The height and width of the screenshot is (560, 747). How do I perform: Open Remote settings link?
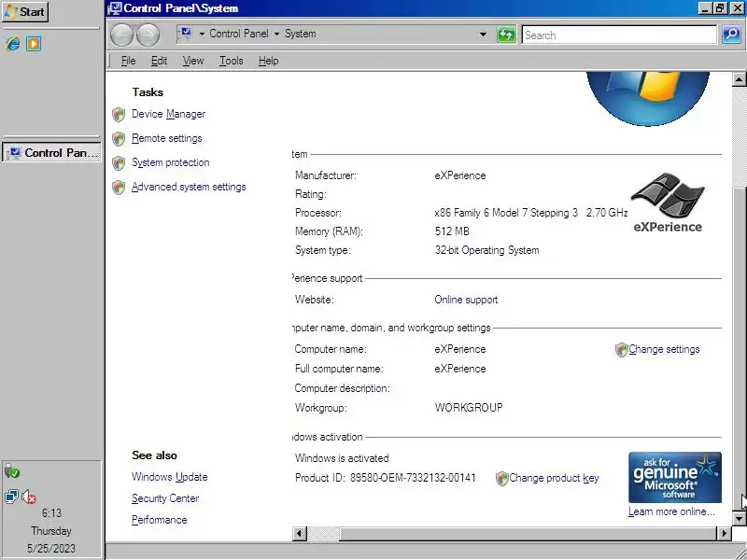coord(167,138)
